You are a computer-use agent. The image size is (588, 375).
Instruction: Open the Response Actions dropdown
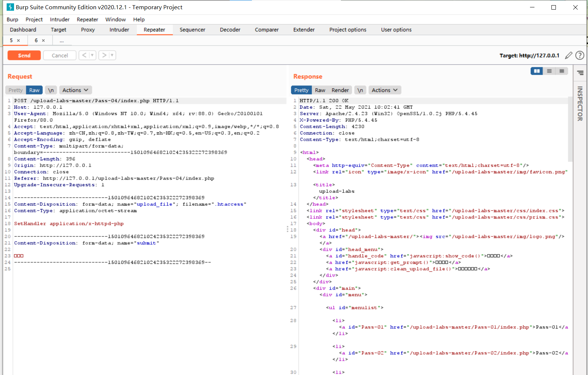[384, 90]
